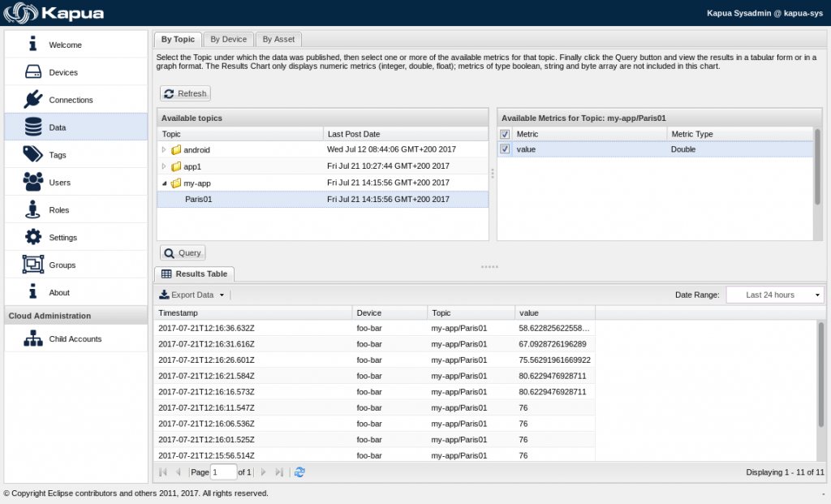Go to first page of results
This screenshot has height=504, width=831.
pos(162,472)
